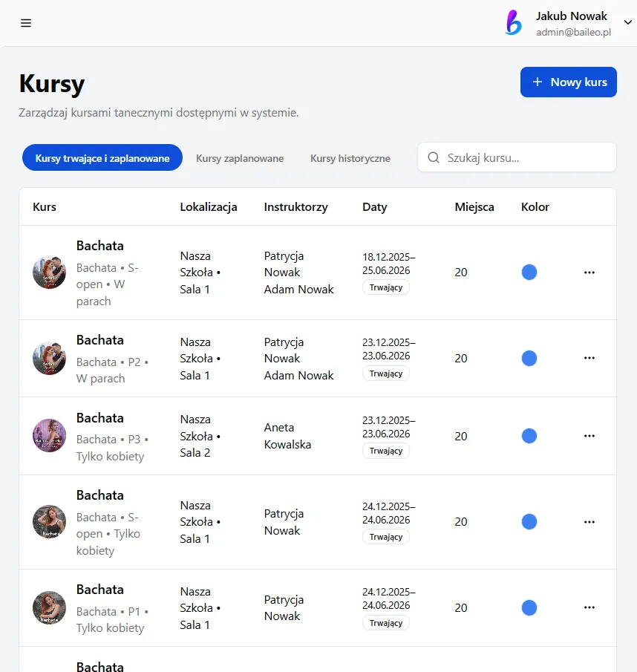
Task: Open thumbnail of Bachata P2 W parach course
Action: pyautogui.click(x=49, y=359)
